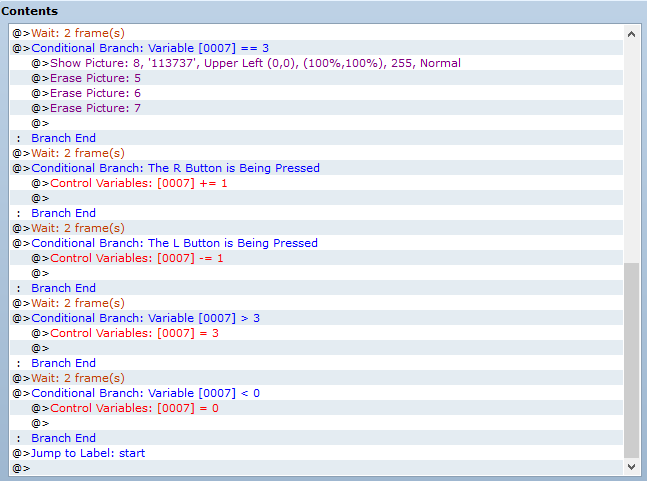Select Conditional Branch: Variable [0007] > 3
This screenshot has height=481, width=647.
click(316, 318)
